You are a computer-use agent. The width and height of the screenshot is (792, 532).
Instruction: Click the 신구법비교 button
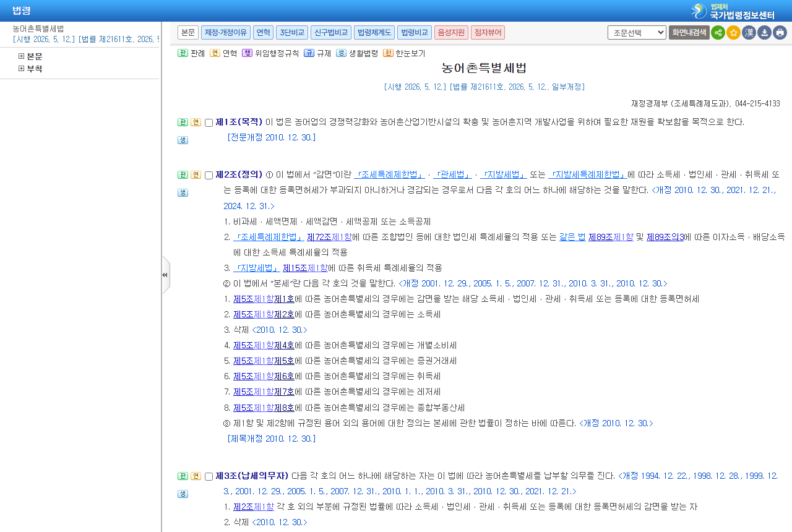click(x=331, y=32)
